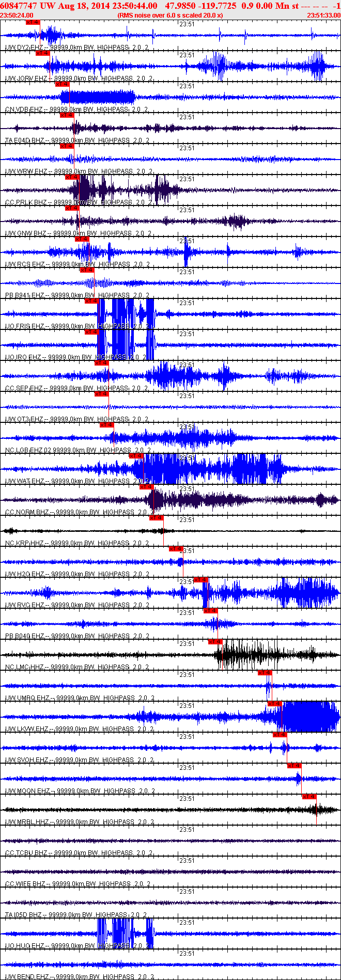Select the pick flag on UW WAT trace
Viewport: 341px width, 980px height.
(x=136, y=456)
